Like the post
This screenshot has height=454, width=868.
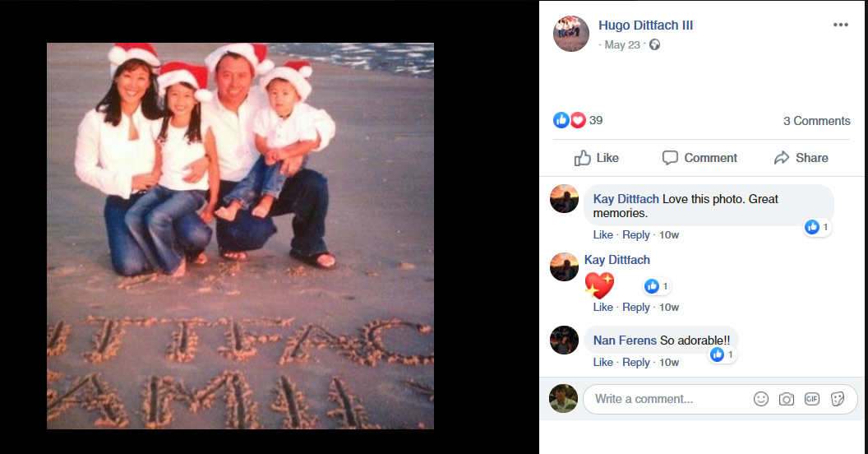pos(597,158)
